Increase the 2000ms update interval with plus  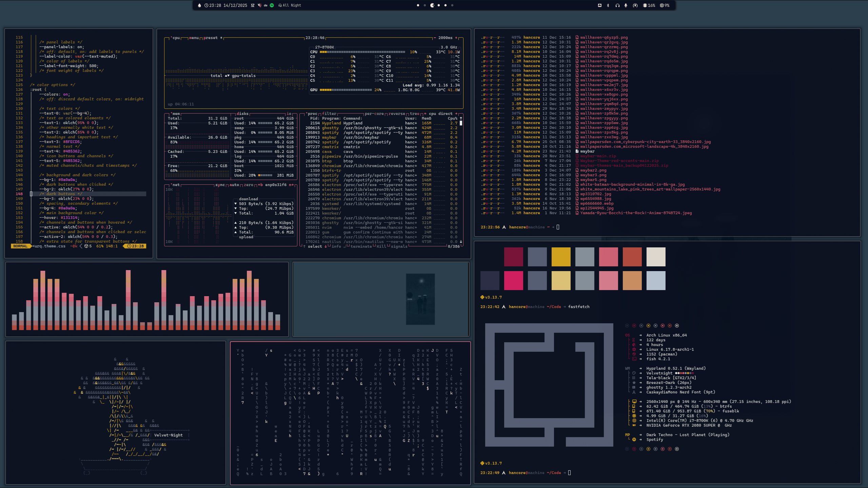click(x=456, y=38)
